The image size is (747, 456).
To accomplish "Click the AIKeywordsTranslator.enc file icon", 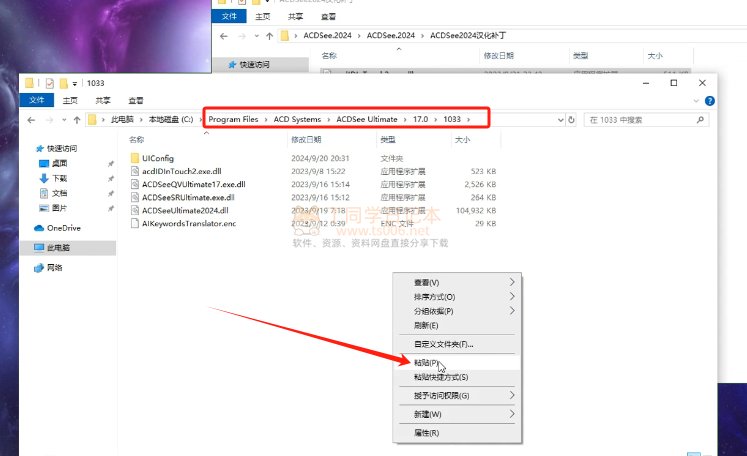I will (x=135, y=223).
